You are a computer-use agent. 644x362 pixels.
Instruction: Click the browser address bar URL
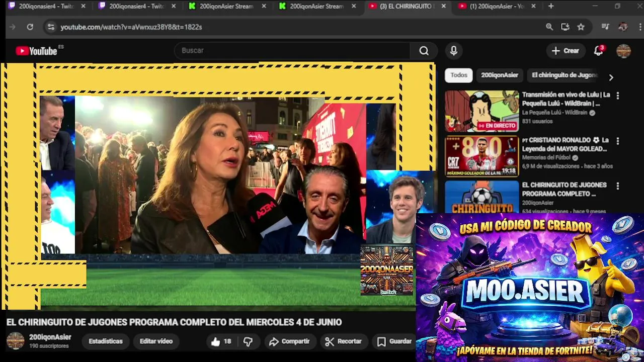click(x=131, y=27)
